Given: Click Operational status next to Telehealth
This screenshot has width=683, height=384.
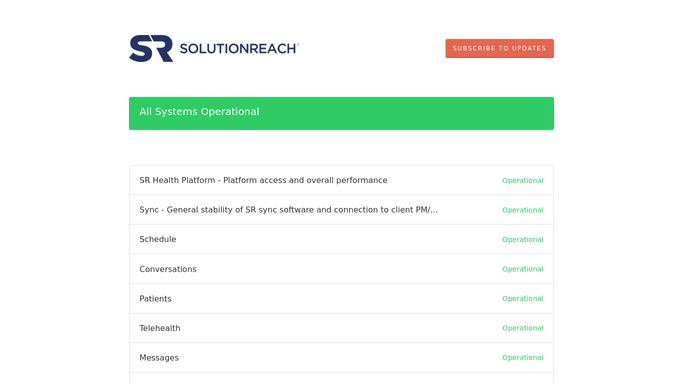Looking at the screenshot, I should (x=522, y=328).
